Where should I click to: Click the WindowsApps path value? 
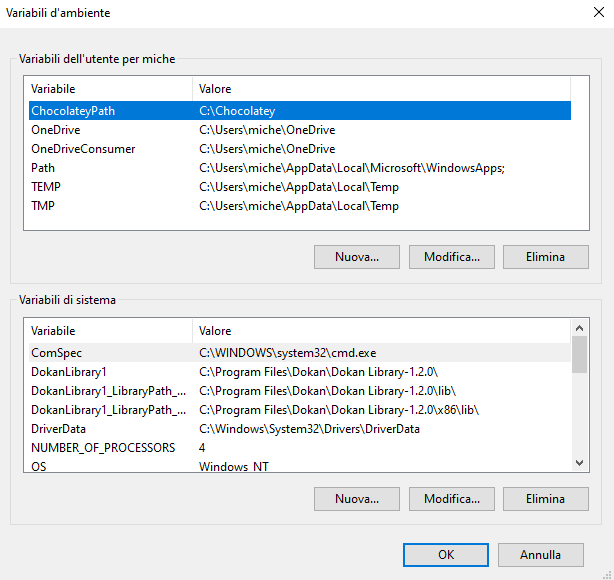click(x=352, y=168)
